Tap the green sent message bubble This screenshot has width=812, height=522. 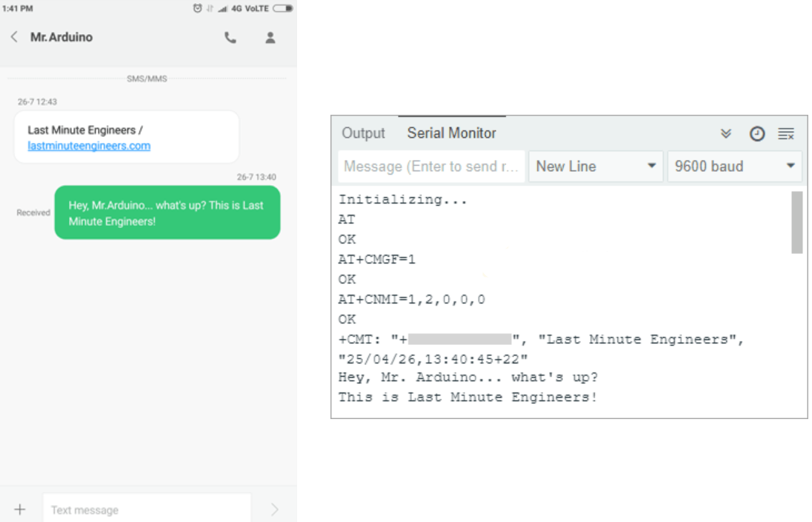point(167,213)
